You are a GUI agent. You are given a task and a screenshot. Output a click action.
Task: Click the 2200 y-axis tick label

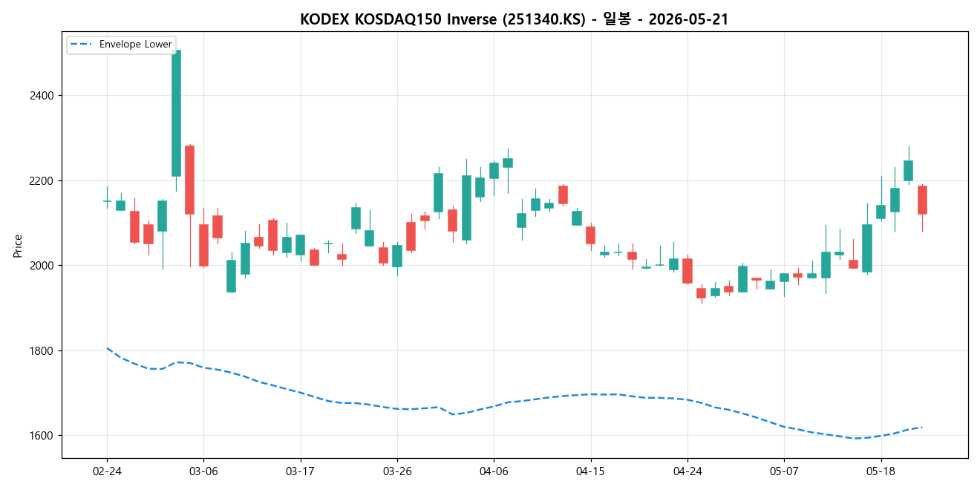click(x=41, y=180)
